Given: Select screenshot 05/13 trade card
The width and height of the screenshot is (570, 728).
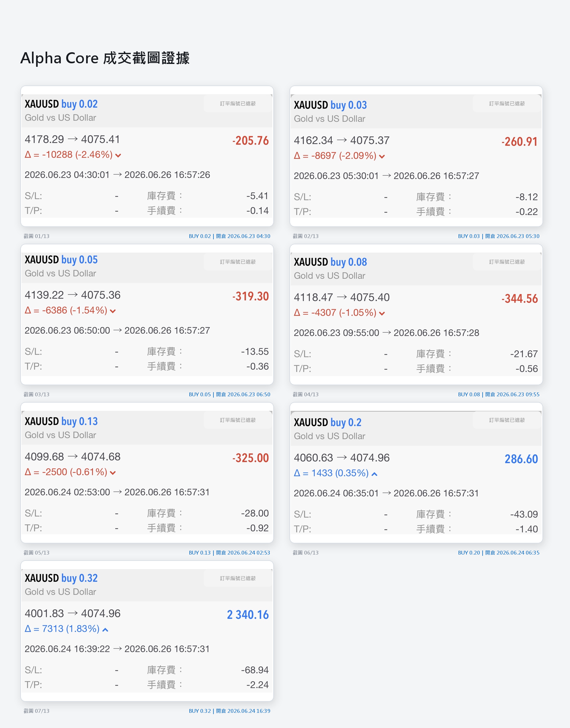Looking at the screenshot, I should 147,473.
